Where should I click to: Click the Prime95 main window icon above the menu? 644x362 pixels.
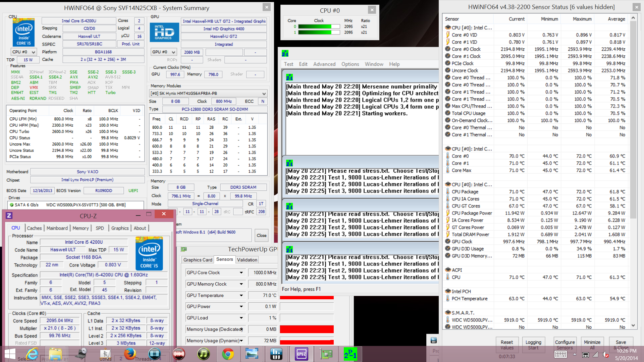point(285,54)
